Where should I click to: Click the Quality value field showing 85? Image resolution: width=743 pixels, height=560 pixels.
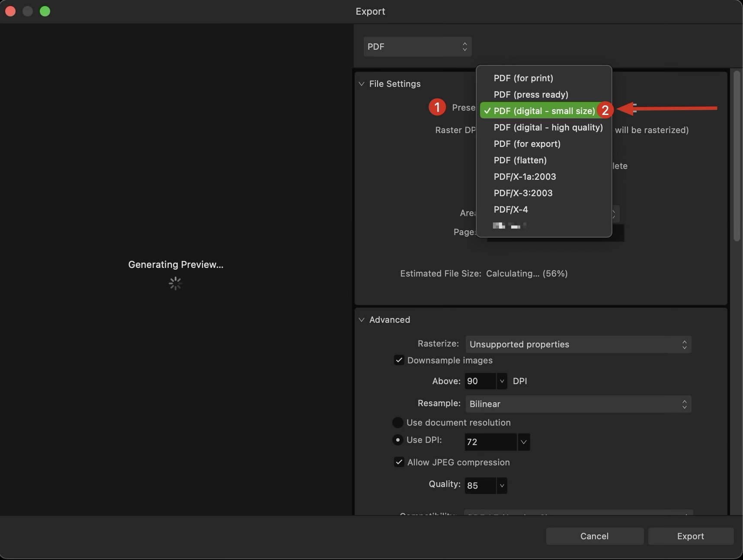[x=480, y=486]
